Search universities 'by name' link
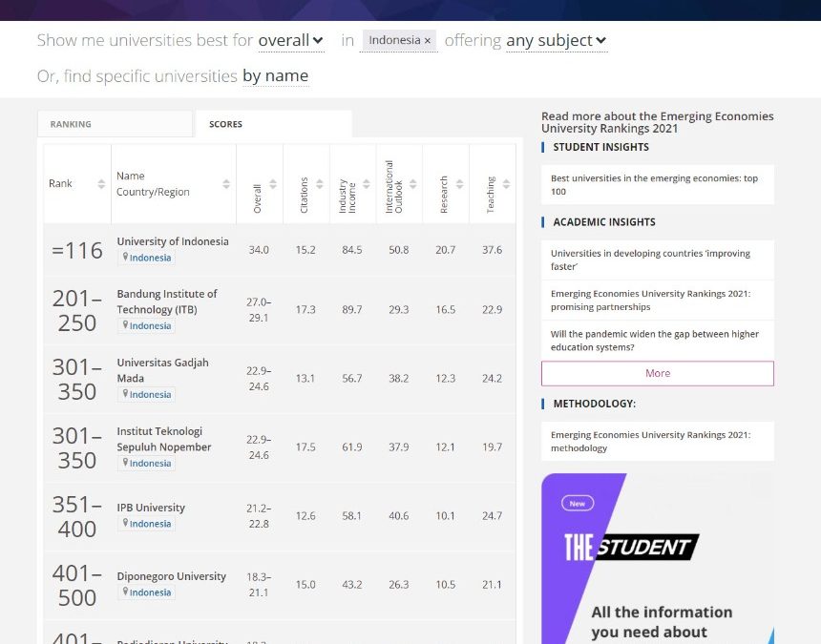This screenshot has width=821, height=644. point(275,76)
